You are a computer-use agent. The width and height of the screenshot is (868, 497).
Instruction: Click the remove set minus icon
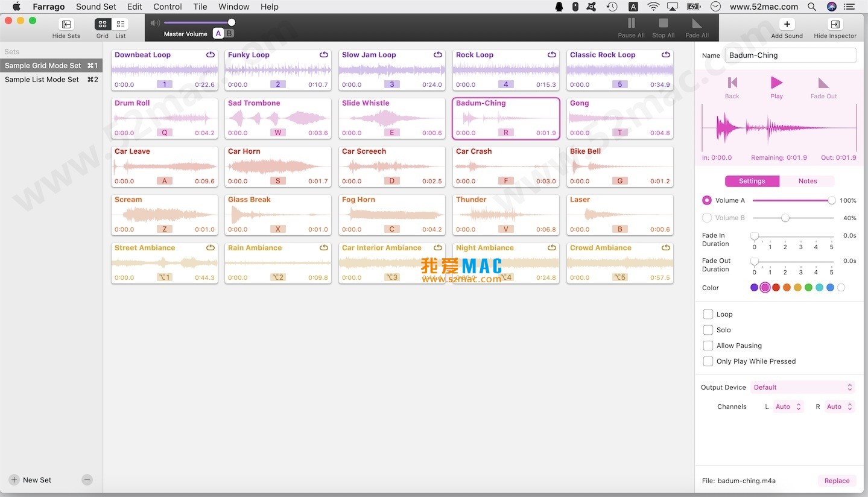87,480
